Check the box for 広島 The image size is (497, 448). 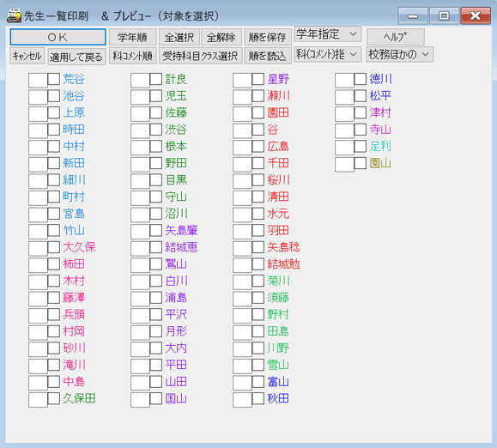258,147
